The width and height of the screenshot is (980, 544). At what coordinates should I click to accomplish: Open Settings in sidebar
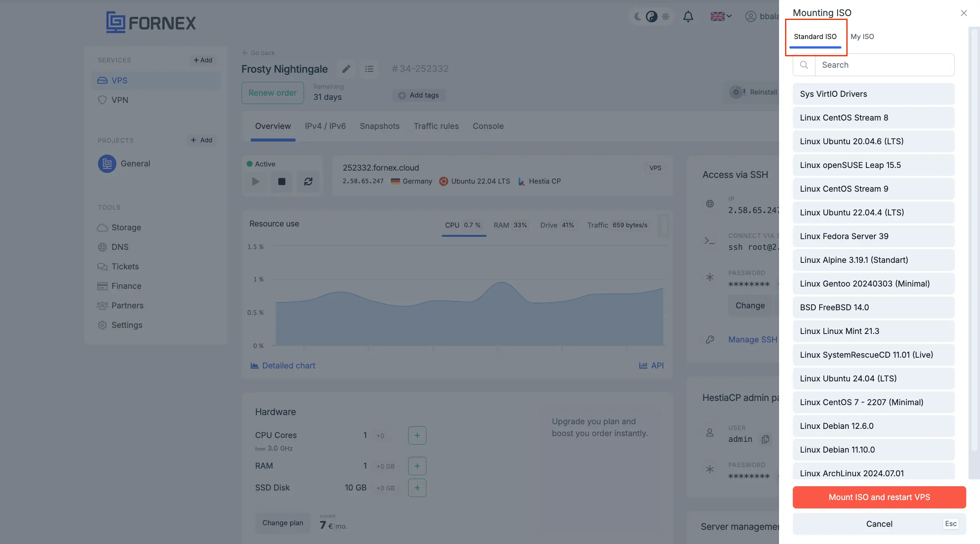(x=119, y=325)
